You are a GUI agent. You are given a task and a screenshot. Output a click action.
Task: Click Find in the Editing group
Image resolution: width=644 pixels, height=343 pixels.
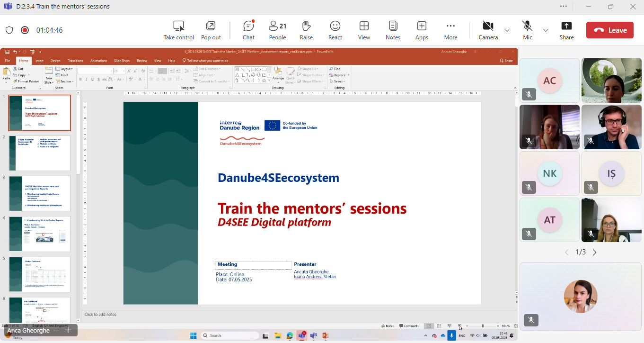click(335, 69)
